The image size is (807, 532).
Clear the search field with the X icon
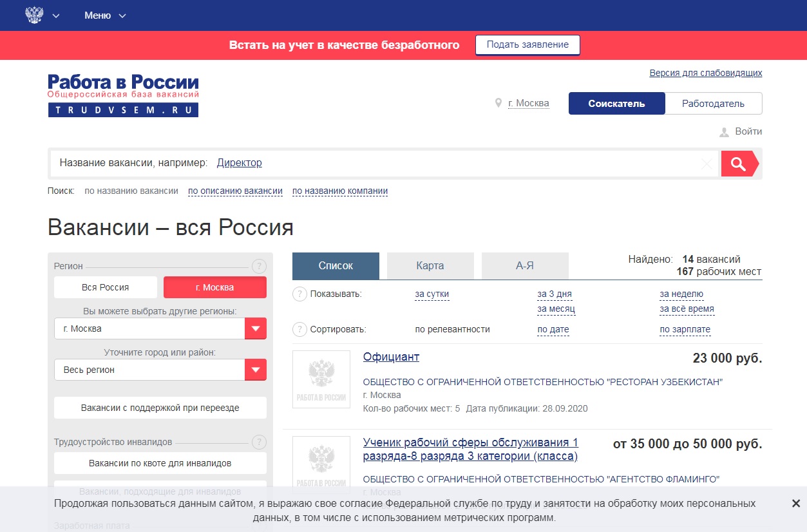point(707,164)
